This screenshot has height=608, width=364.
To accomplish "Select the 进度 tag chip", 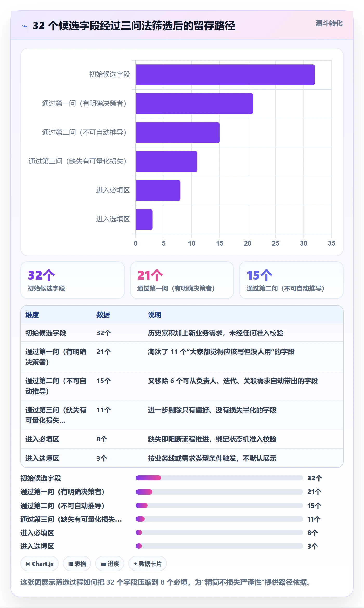I will (110, 564).
